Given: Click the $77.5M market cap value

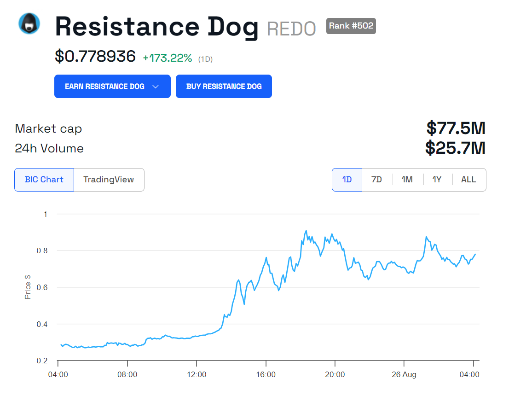Looking at the screenshot, I should click(456, 128).
